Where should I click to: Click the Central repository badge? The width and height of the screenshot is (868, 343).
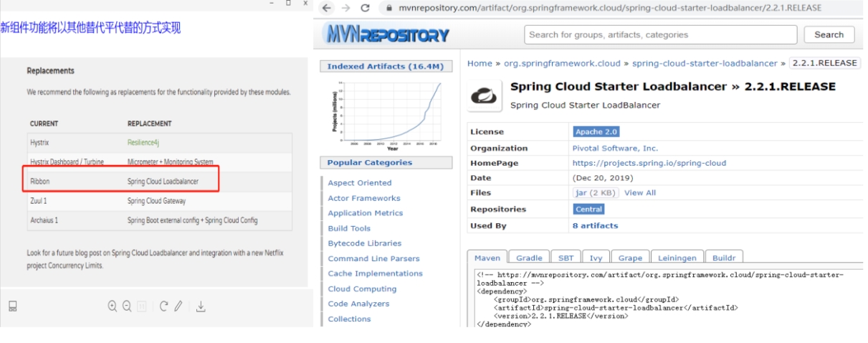[x=588, y=209]
